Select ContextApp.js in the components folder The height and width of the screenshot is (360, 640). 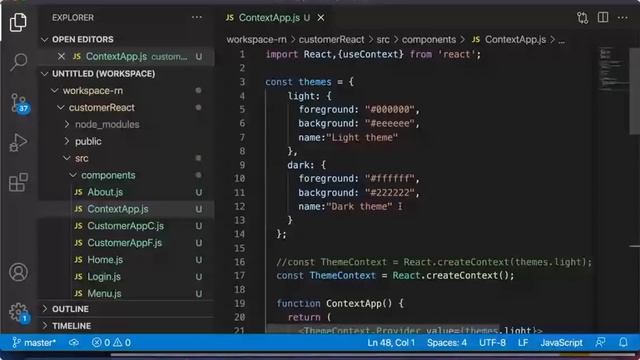127,209
